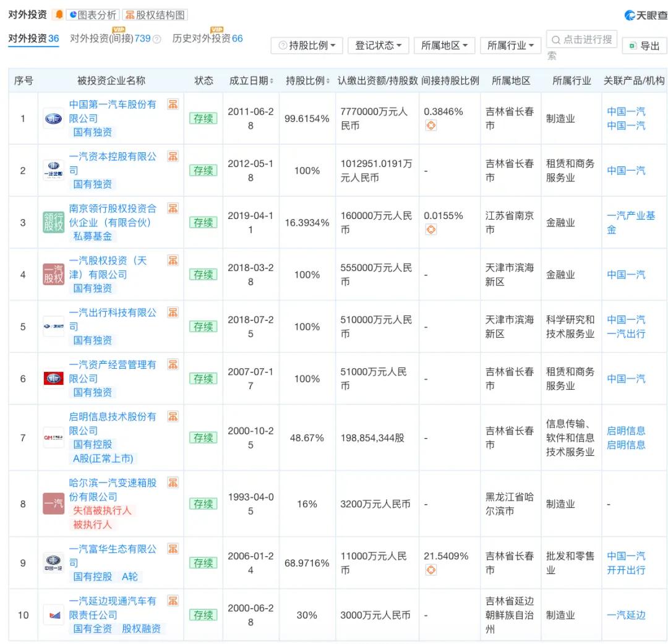This screenshot has width=668, height=644.
Task: Click the green 领行股权 logo
Action: [53, 223]
